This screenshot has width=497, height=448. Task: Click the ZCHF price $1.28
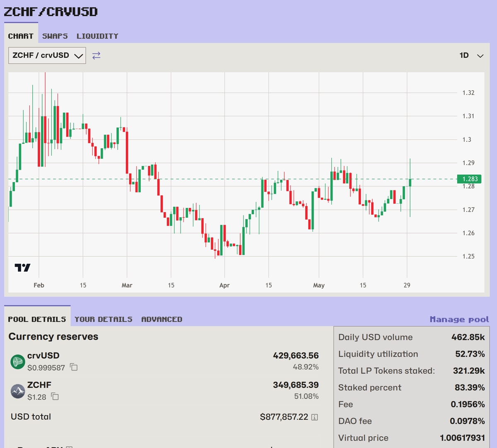(x=37, y=397)
